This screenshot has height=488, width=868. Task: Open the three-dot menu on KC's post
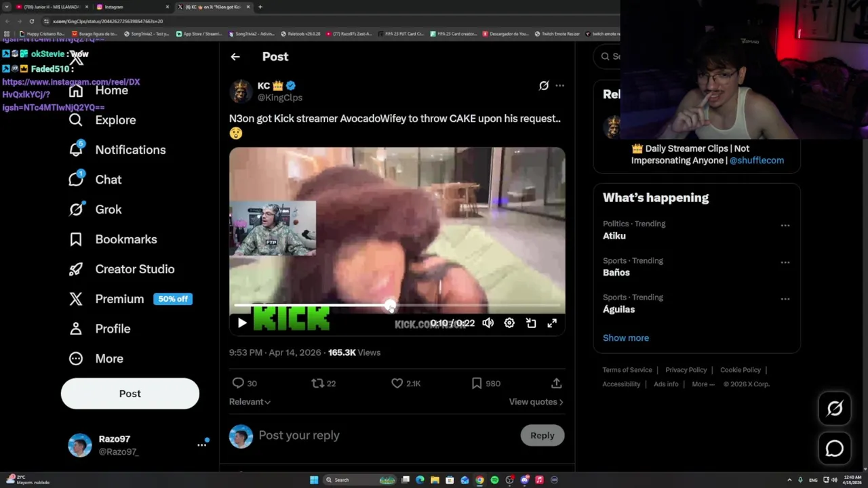tap(559, 85)
